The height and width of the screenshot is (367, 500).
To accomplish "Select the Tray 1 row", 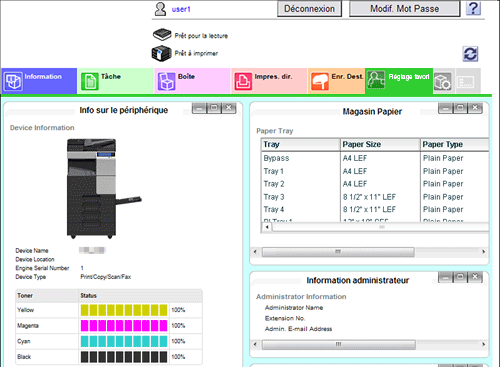I will [x=375, y=171].
